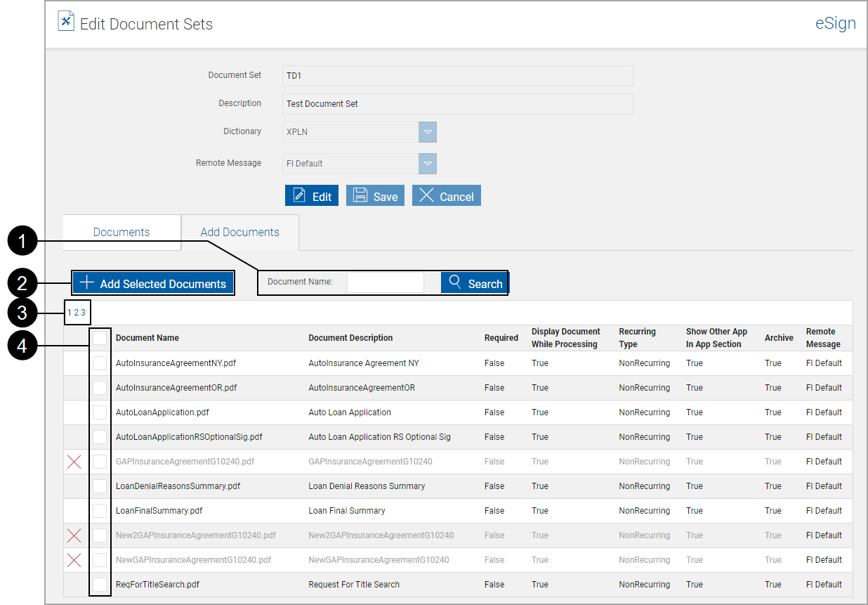Switch to the Documents tab
Viewport: 868px width, 605px height.
(121, 231)
